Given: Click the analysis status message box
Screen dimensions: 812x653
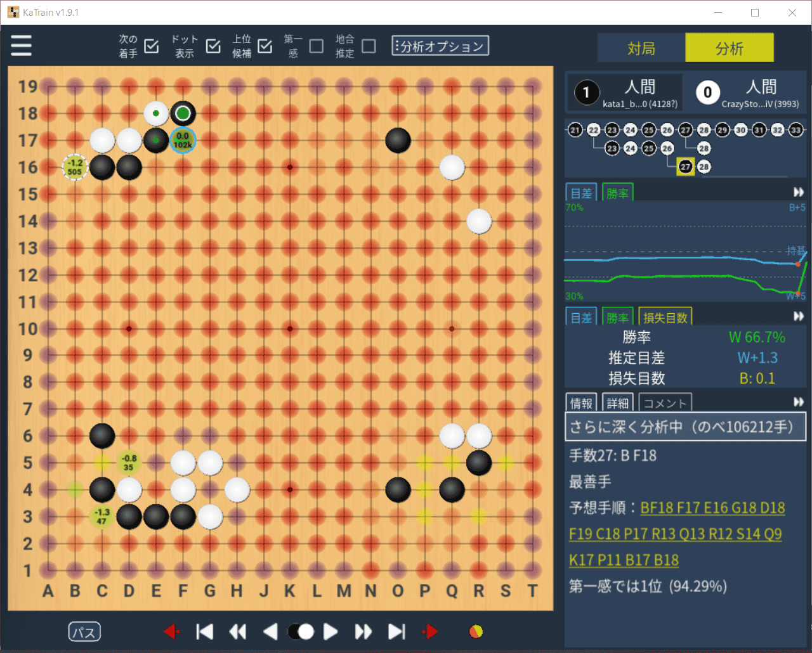Looking at the screenshot, I should [685, 427].
